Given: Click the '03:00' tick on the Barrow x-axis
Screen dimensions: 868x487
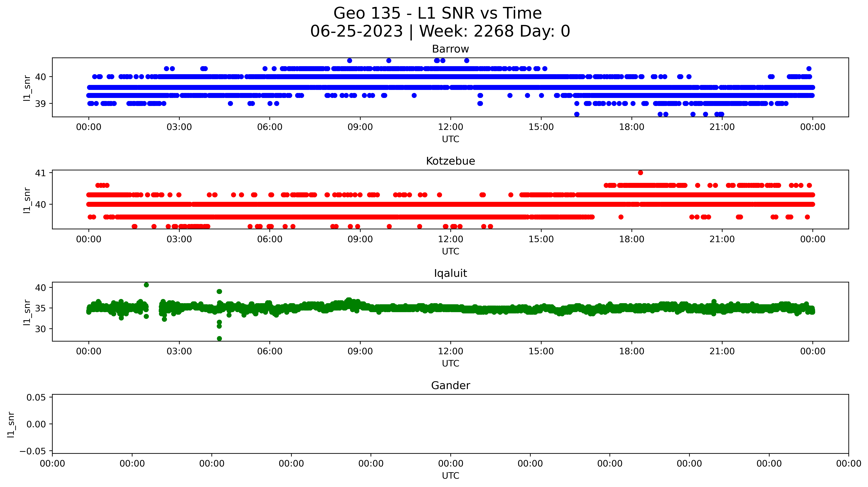Looking at the screenshot, I should click(179, 127).
